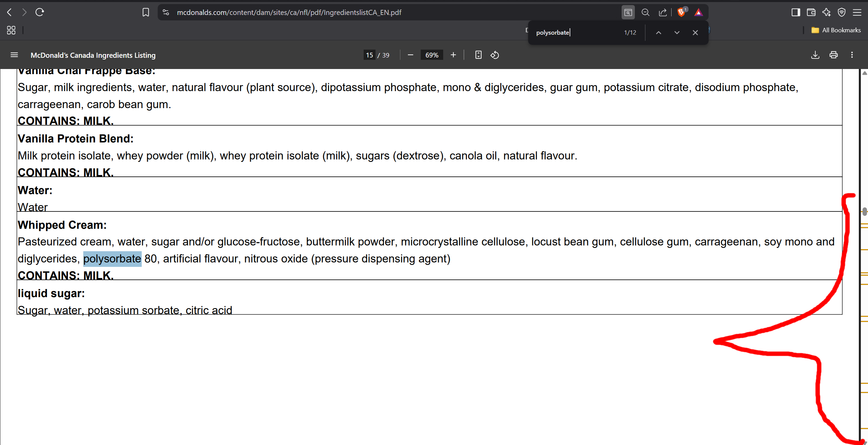Open the browser hamburger main menu

(857, 13)
